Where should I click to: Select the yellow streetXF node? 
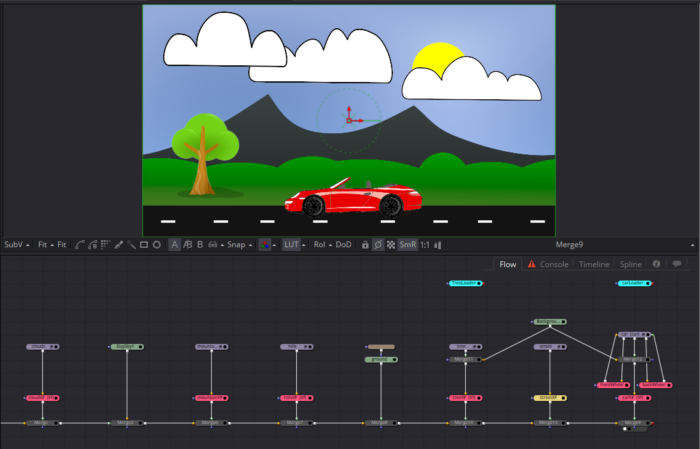[550, 398]
